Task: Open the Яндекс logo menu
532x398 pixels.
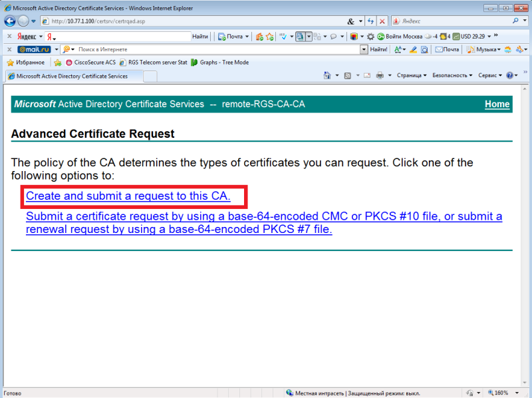Action: point(30,37)
